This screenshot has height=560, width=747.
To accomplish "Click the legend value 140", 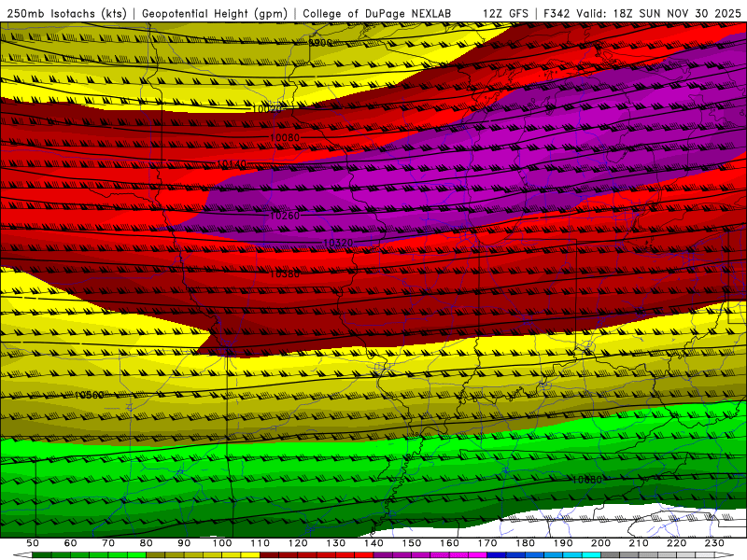I will (373, 543).
